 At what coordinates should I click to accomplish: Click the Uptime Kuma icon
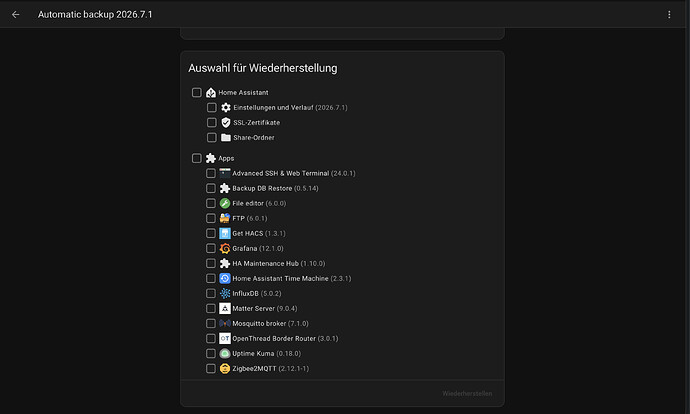pos(225,354)
